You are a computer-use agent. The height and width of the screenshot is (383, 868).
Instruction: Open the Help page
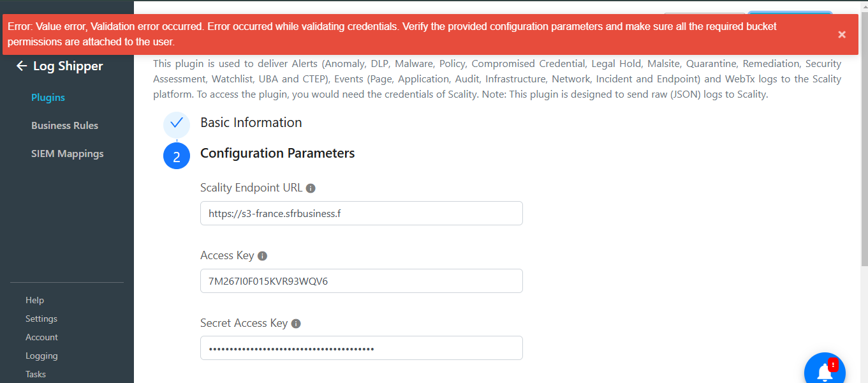click(x=34, y=300)
